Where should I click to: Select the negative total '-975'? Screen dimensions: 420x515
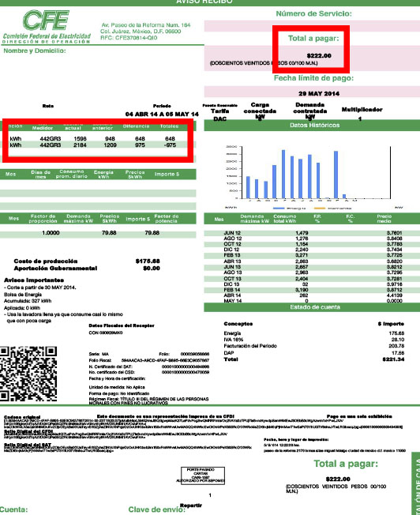click(x=170, y=145)
